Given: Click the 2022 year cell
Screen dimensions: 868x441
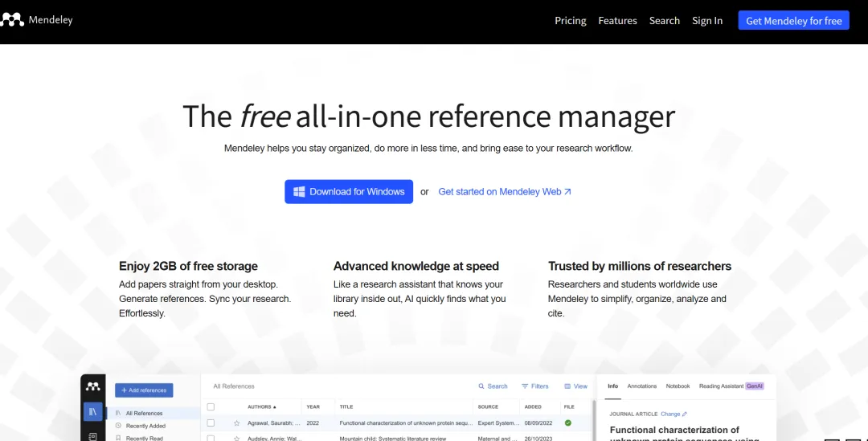Looking at the screenshot, I should click(312, 423).
